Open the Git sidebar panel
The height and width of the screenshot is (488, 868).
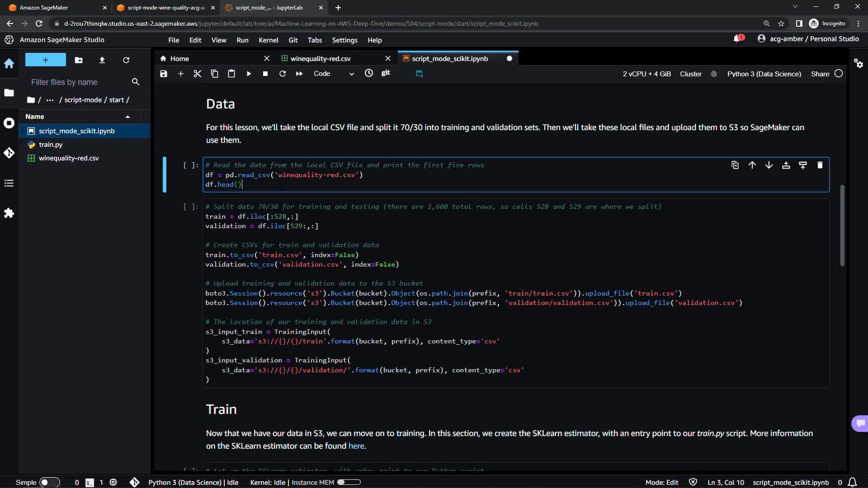pos(9,153)
